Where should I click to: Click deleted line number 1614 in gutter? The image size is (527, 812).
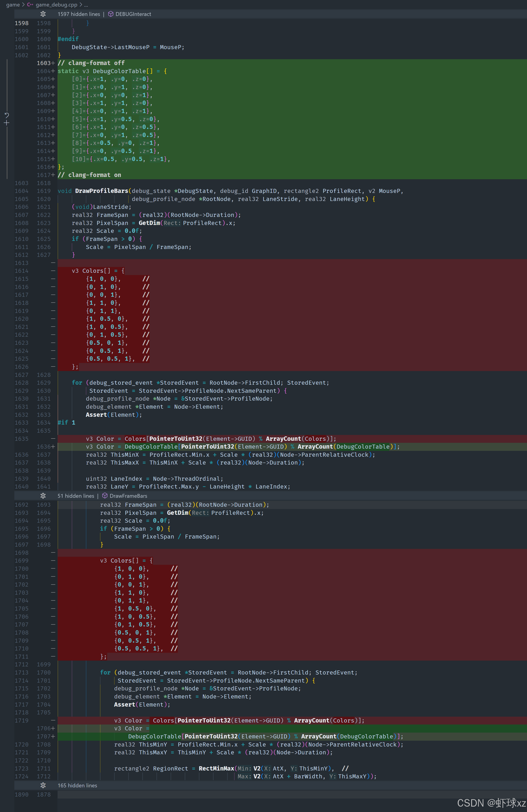pos(22,271)
